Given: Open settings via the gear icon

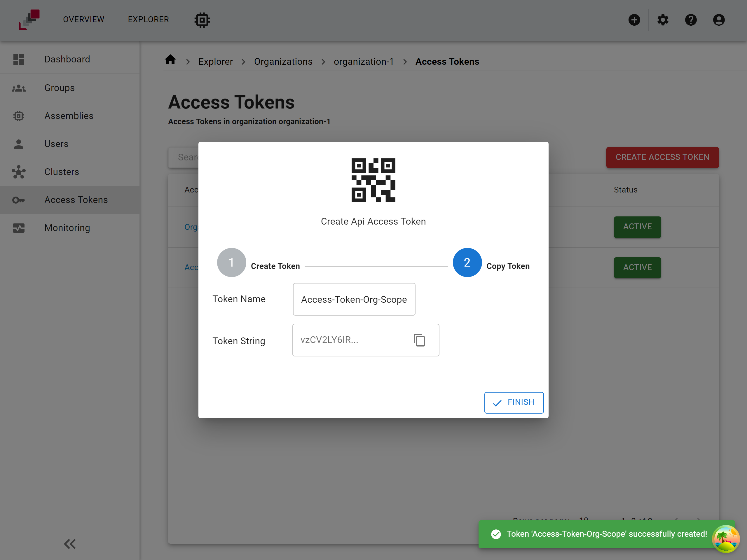Looking at the screenshot, I should point(663,20).
